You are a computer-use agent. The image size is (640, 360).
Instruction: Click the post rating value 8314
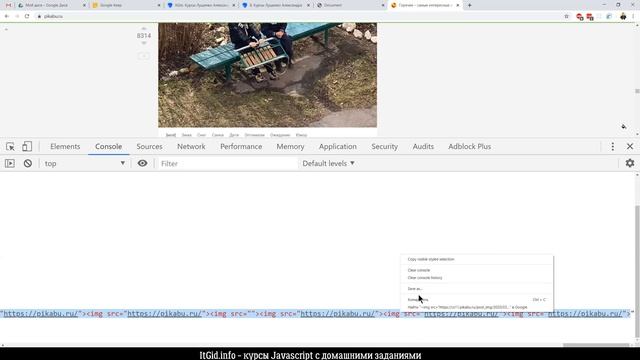tap(144, 36)
